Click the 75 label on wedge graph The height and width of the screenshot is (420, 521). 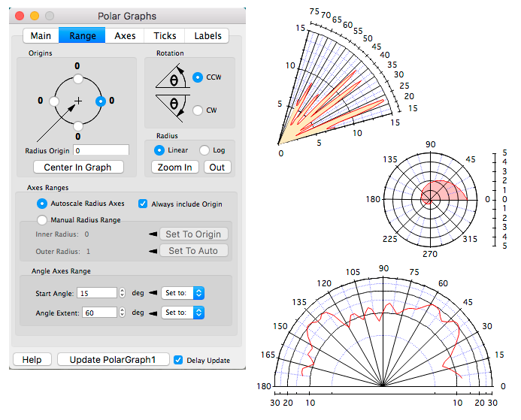click(314, 11)
